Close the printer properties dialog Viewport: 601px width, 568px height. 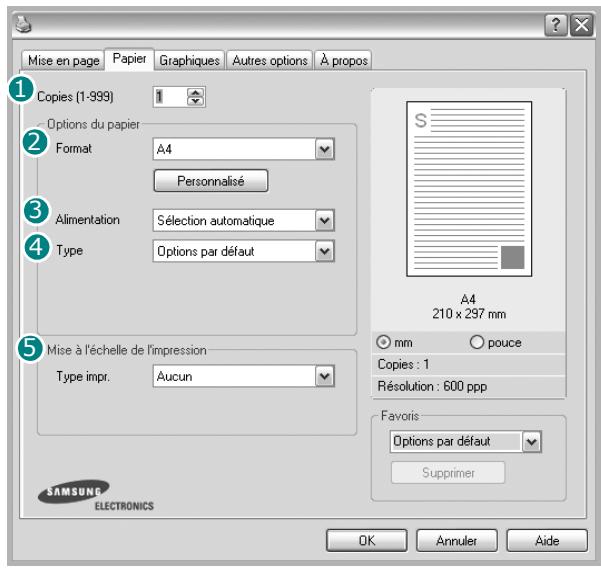(581, 25)
